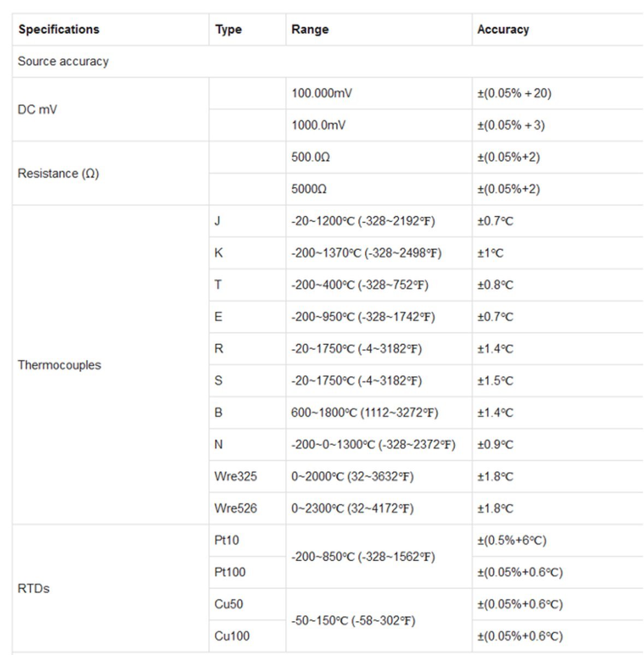The width and height of the screenshot is (644, 655).
Task: Select the "±(0.5%+6°C)" accuracy value
Action: pos(512,540)
